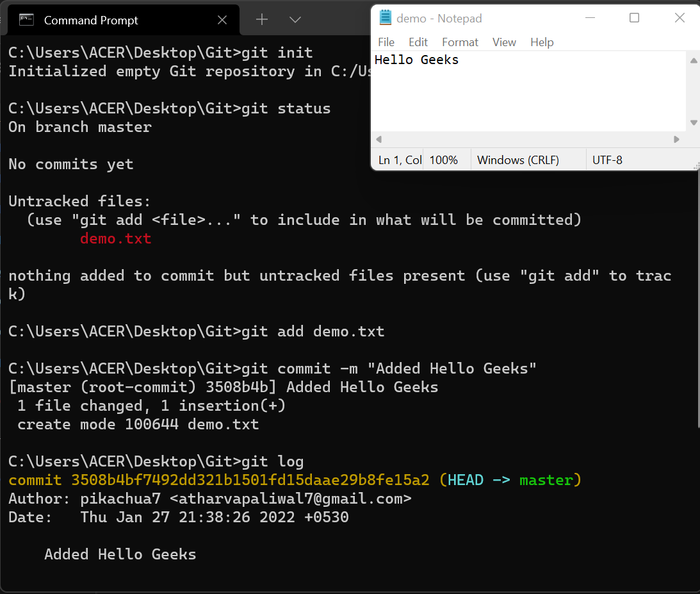Image resolution: width=700 pixels, height=594 pixels.
Task: Minimize the demo Notepad window
Action: [590, 18]
